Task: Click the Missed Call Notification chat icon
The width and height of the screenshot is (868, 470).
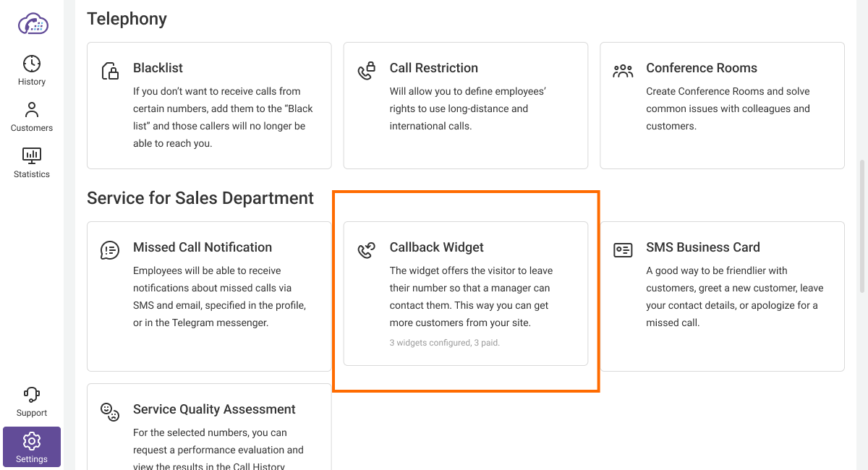Action: coord(110,250)
